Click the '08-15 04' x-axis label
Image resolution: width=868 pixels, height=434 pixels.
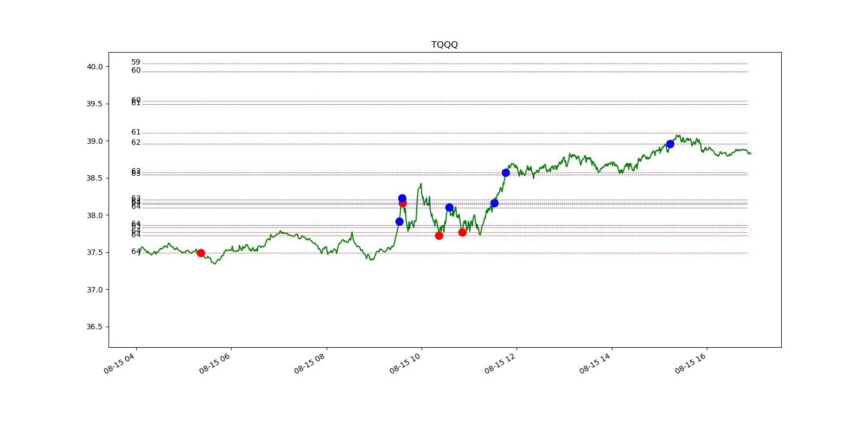tap(119, 363)
